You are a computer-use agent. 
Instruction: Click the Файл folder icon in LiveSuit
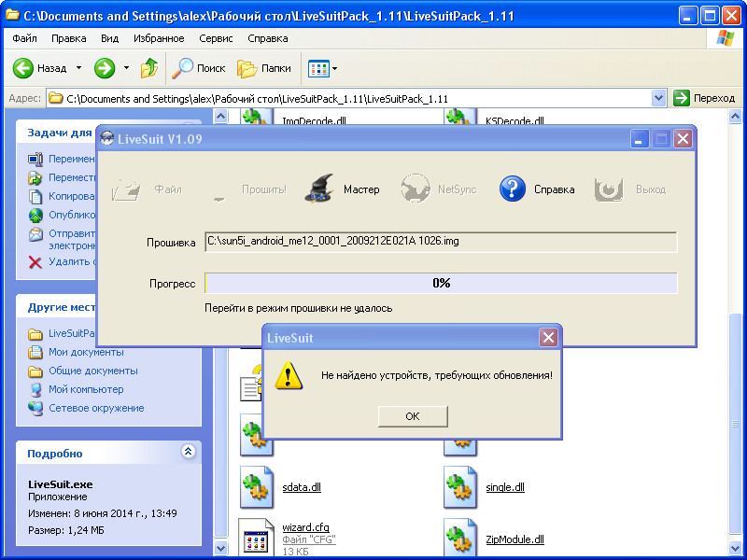pos(126,189)
